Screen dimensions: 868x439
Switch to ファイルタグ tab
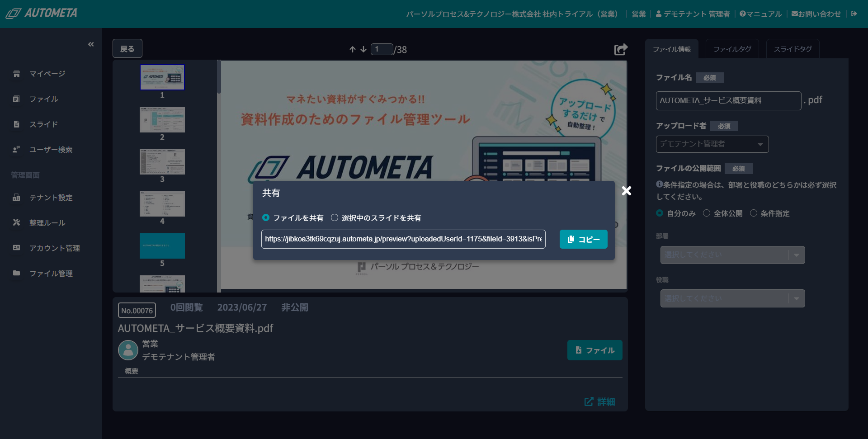[732, 49]
